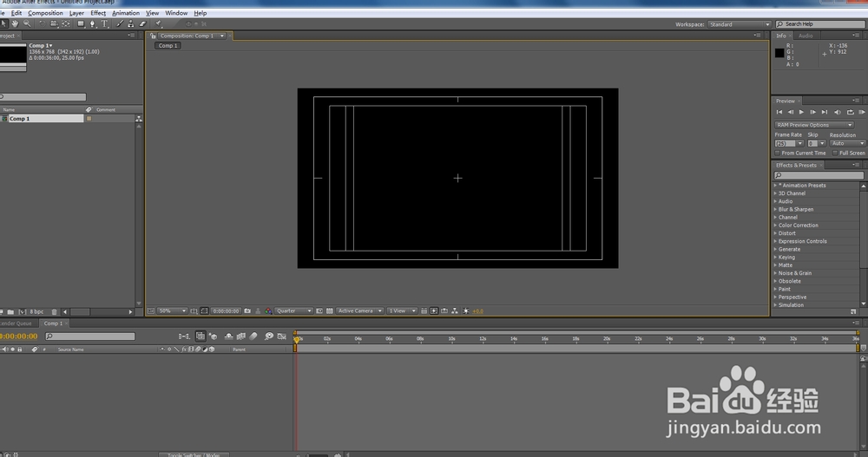Open Active Camera view dropdown
This screenshot has width=868, height=457.
pos(360,311)
